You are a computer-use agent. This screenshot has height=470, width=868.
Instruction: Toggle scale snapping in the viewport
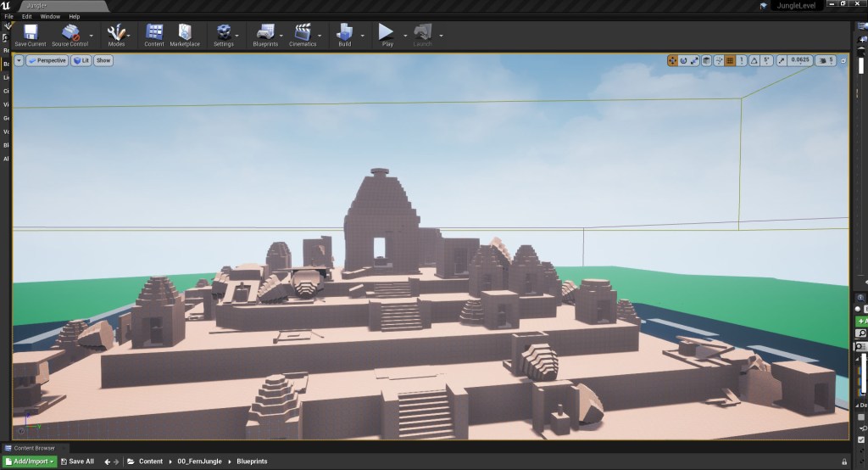(x=781, y=60)
